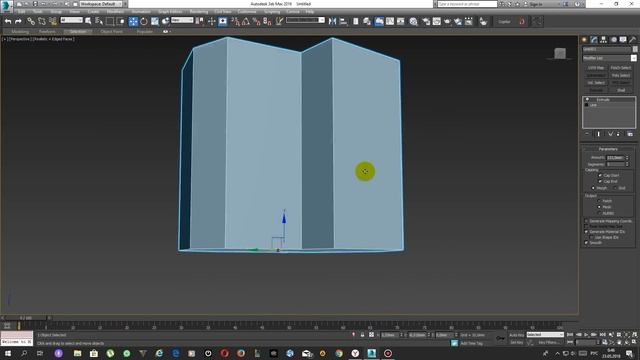Open the Material Editor

pyautogui.click(x=413, y=21)
